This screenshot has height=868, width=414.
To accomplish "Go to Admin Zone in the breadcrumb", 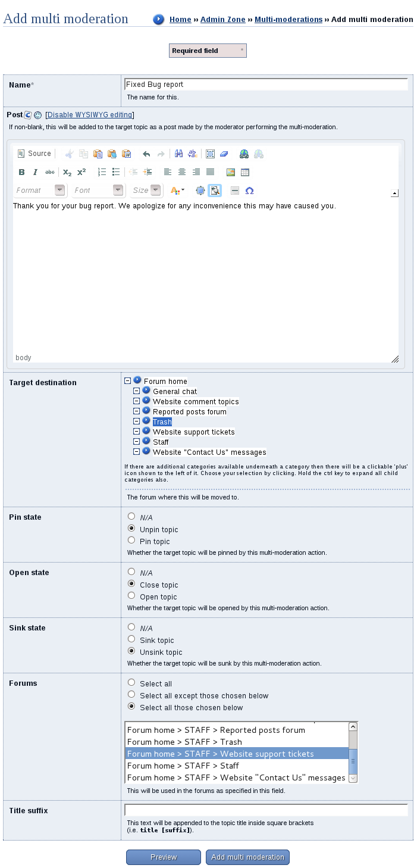I will tap(222, 20).
